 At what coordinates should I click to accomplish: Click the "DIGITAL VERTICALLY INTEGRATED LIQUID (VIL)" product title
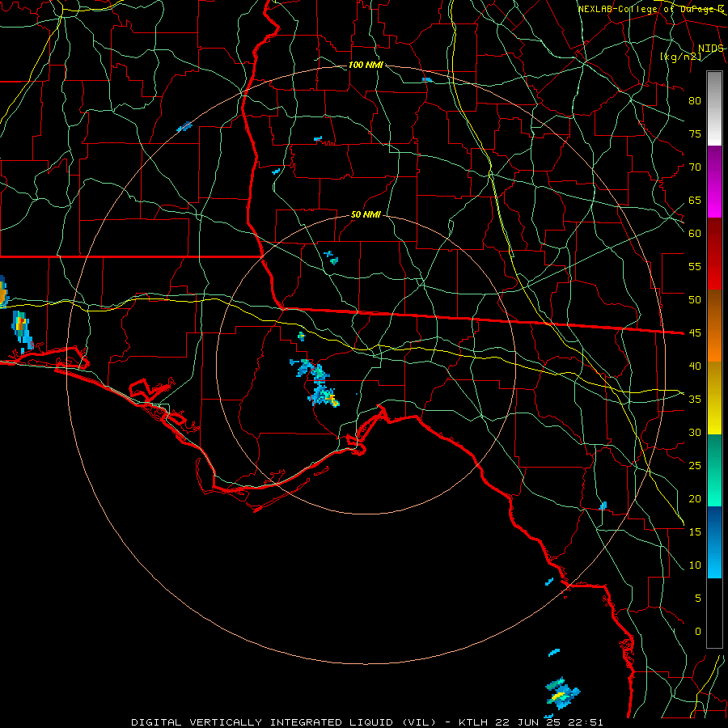pyautogui.click(x=284, y=722)
